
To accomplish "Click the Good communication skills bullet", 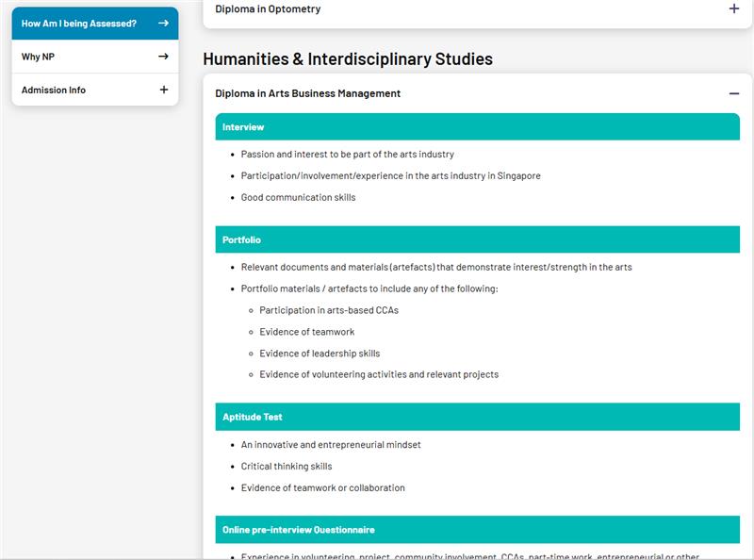I will [x=298, y=197].
